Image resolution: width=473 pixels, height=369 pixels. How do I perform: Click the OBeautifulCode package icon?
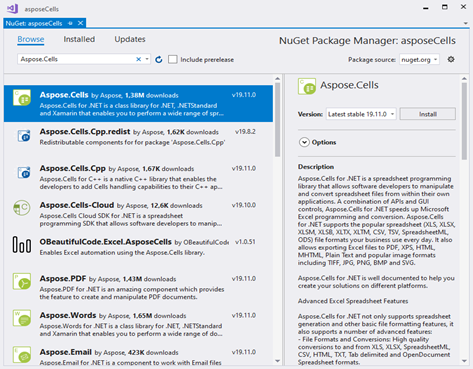[22, 244]
